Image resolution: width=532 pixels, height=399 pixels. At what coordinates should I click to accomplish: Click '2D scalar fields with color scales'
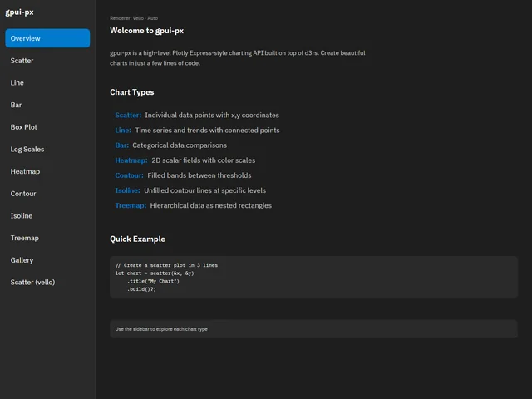point(203,160)
